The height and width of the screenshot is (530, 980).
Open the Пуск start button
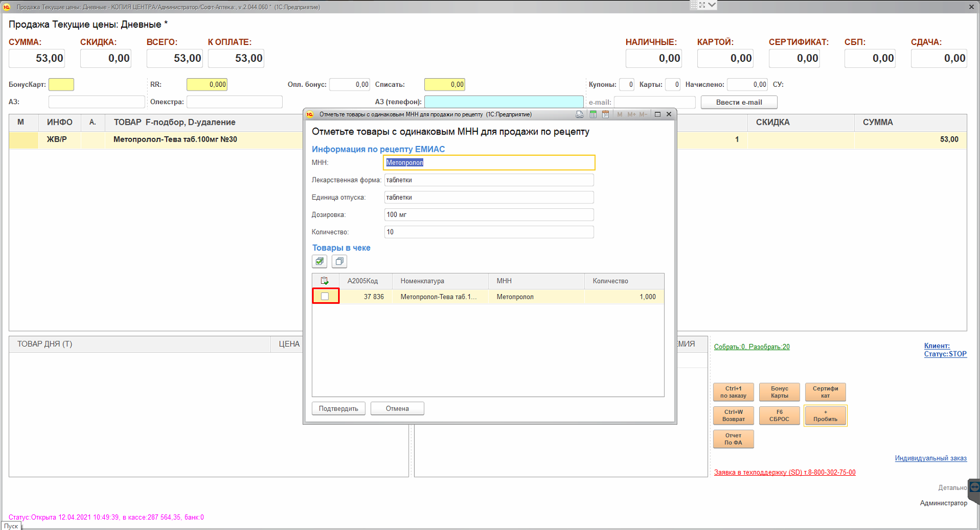[x=11, y=526]
